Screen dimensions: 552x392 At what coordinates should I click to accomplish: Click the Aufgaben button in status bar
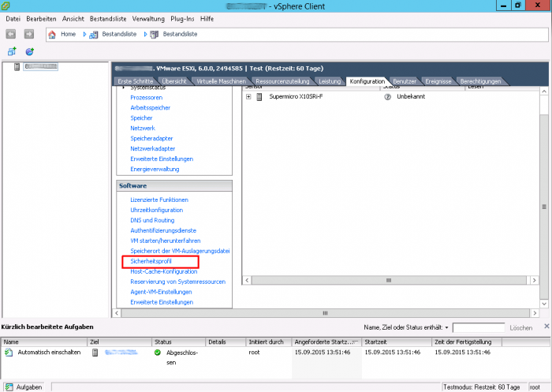[x=24, y=387]
